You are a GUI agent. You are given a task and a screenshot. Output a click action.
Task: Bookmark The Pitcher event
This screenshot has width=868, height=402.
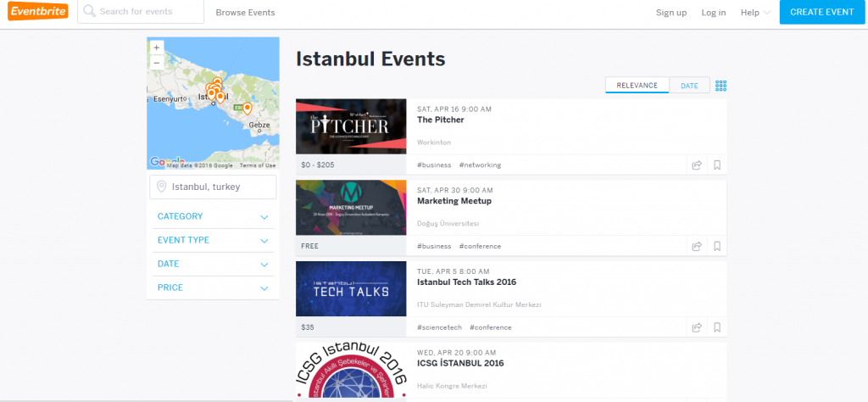pos(717,165)
